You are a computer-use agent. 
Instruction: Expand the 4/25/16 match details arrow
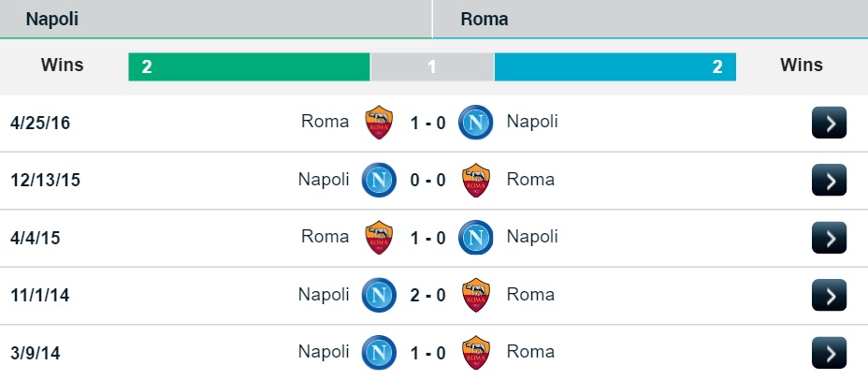pos(829,123)
